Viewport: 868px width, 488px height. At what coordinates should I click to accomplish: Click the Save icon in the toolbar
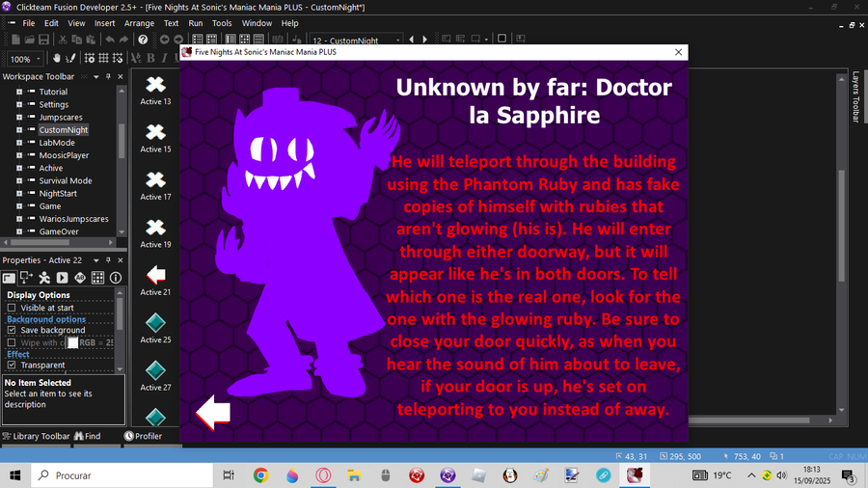pos(43,40)
